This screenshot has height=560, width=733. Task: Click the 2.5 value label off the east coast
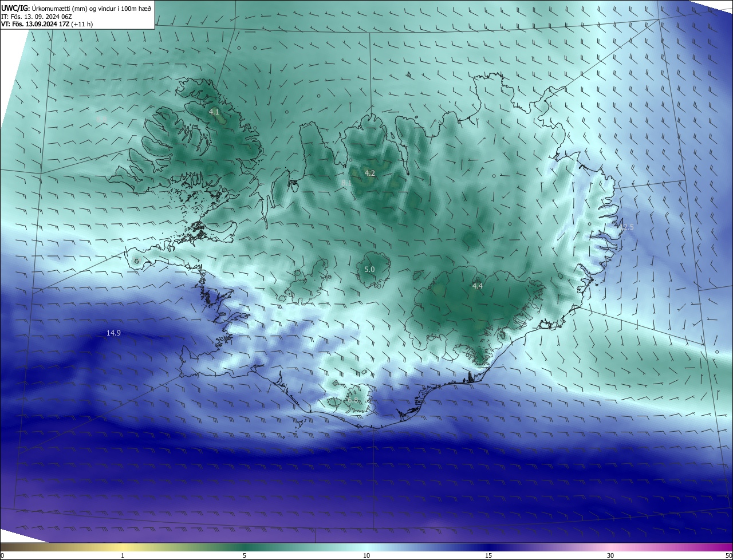click(x=628, y=227)
